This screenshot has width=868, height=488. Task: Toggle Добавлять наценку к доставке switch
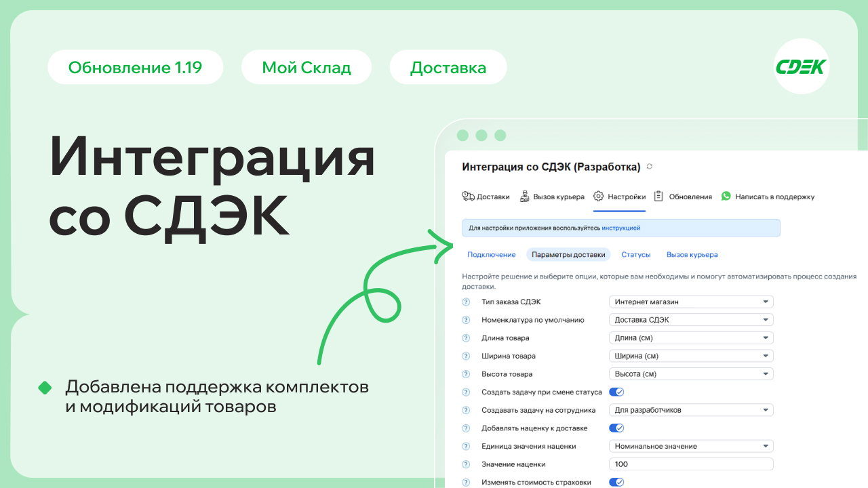pos(616,428)
